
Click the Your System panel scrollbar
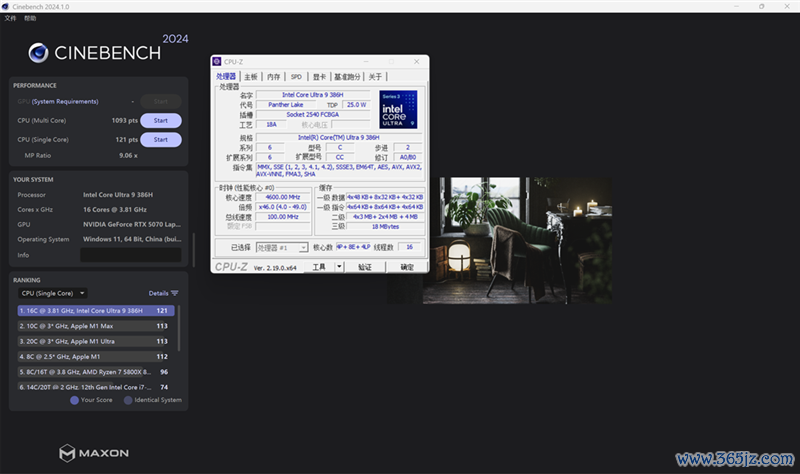click(x=193, y=250)
